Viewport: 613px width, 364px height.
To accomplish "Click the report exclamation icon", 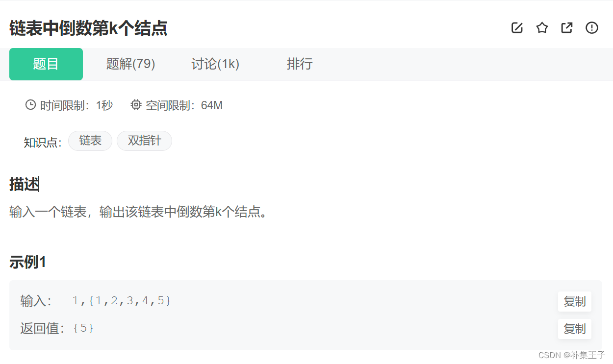I will 592,28.
